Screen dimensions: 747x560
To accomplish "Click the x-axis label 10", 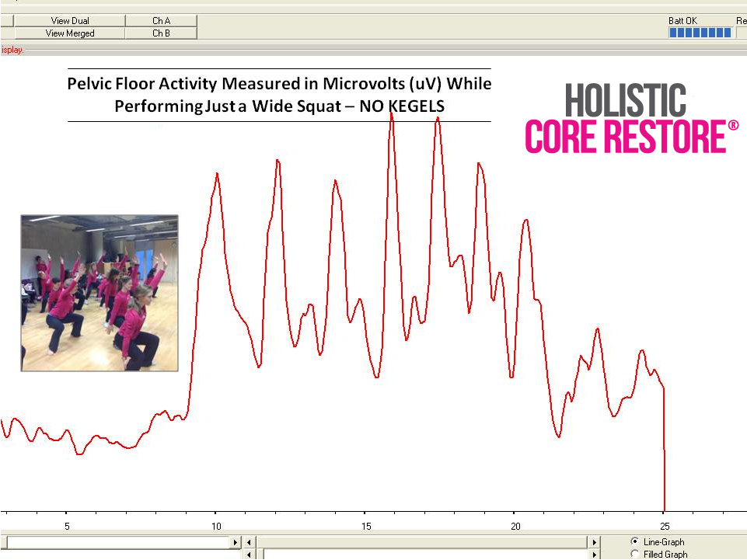I will 216,526.
